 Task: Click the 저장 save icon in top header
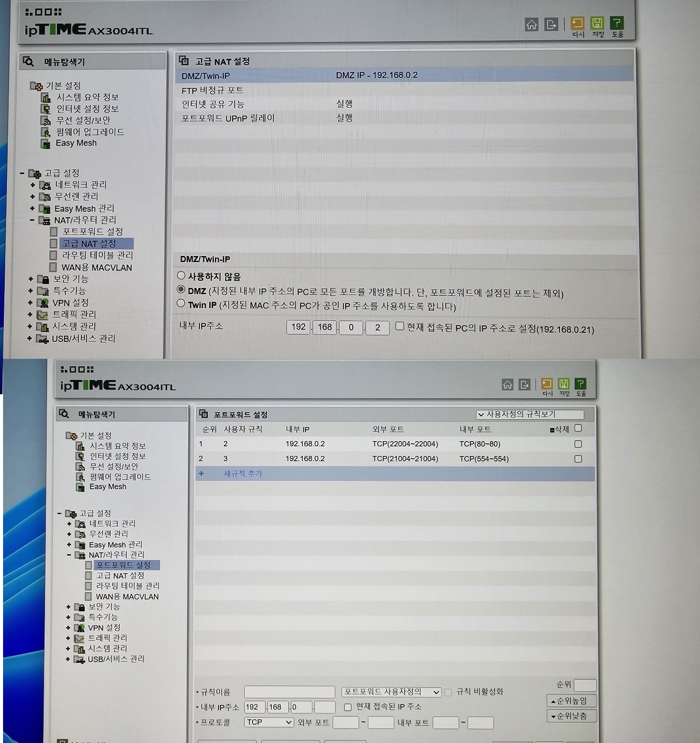[x=597, y=23]
